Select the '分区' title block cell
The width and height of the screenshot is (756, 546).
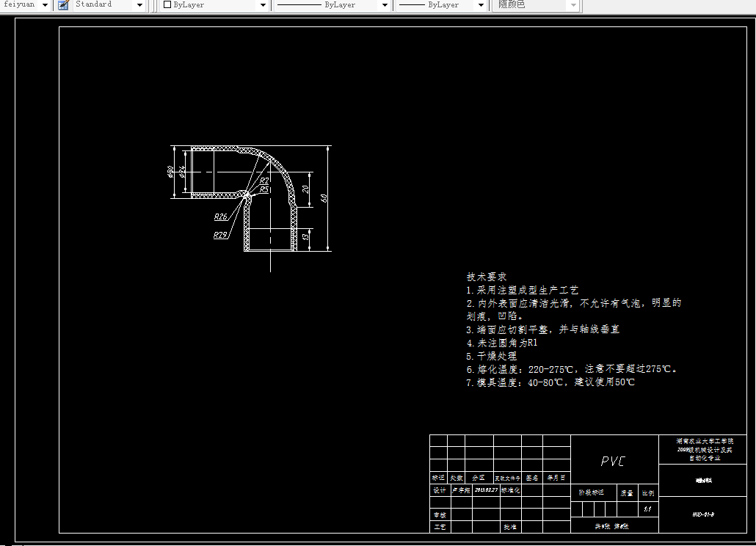pyautogui.click(x=479, y=478)
